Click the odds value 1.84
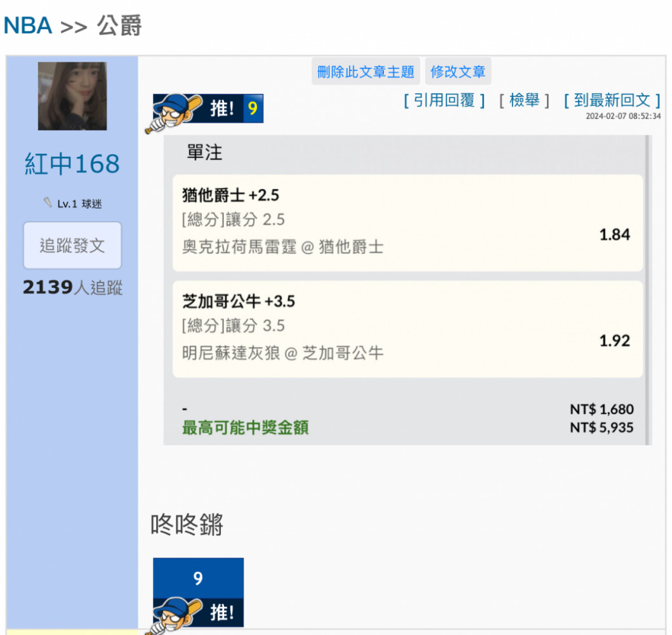 pyautogui.click(x=614, y=234)
